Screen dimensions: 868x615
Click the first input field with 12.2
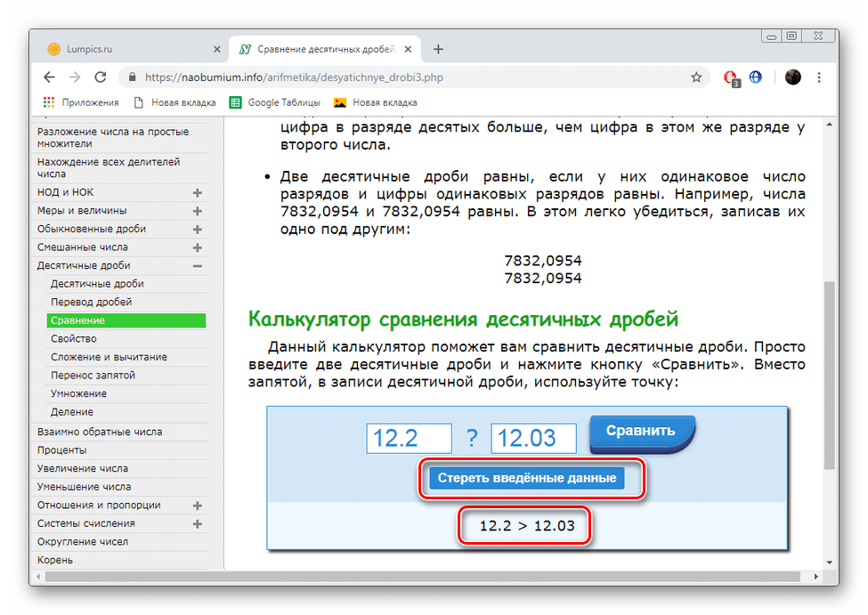point(410,439)
